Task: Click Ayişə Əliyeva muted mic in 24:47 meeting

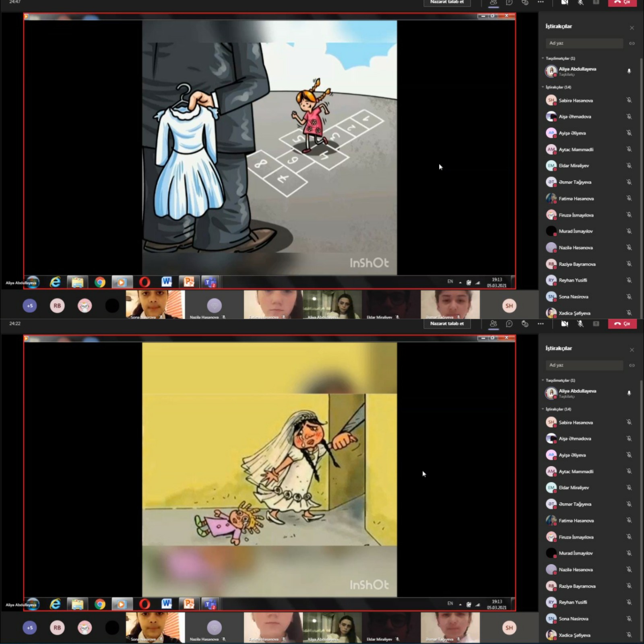Action: coord(629,133)
